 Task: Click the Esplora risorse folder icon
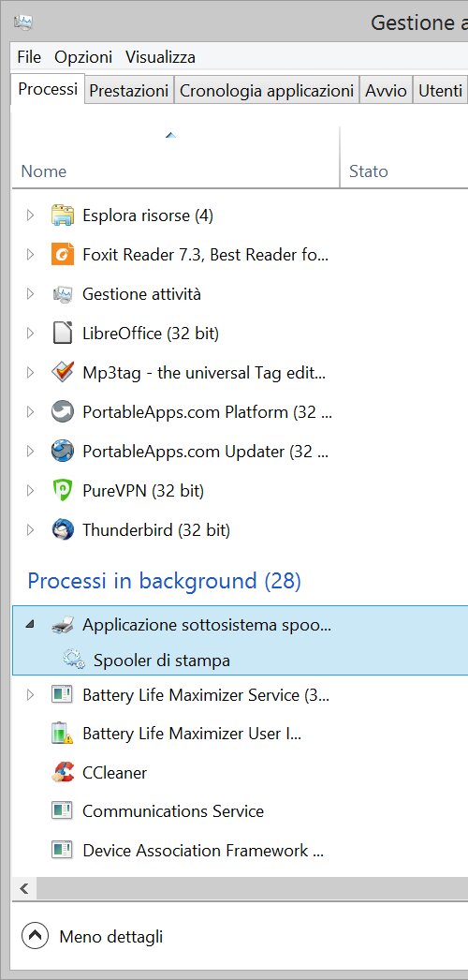pyautogui.click(x=63, y=215)
